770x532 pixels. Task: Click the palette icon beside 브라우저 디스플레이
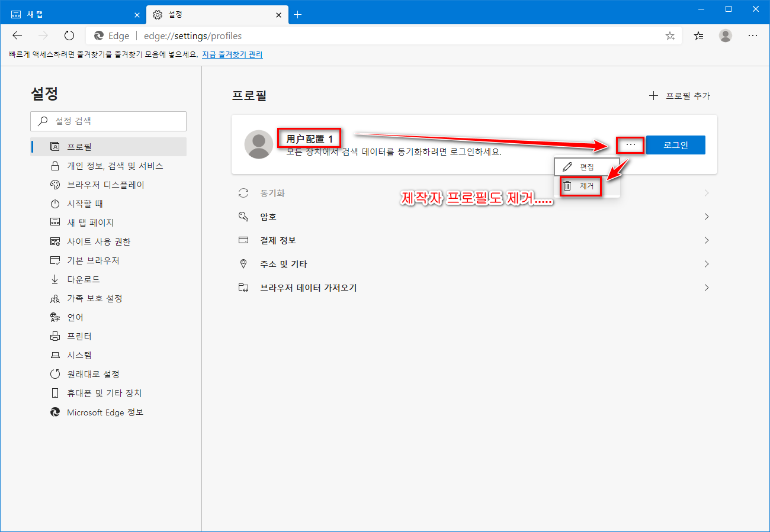55,185
